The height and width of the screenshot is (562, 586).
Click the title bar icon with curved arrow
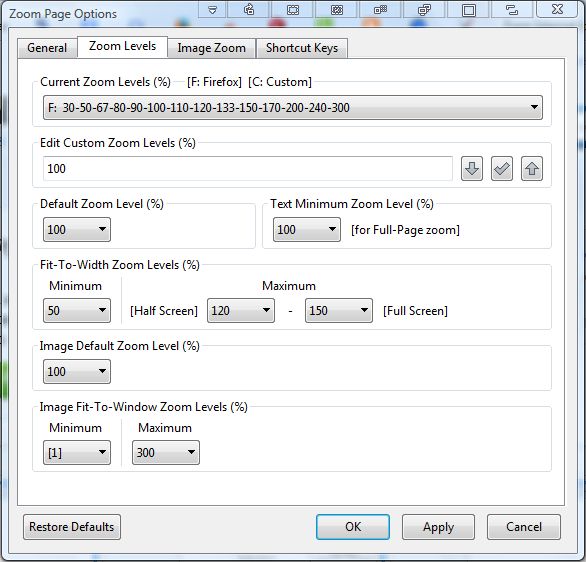coord(249,9)
